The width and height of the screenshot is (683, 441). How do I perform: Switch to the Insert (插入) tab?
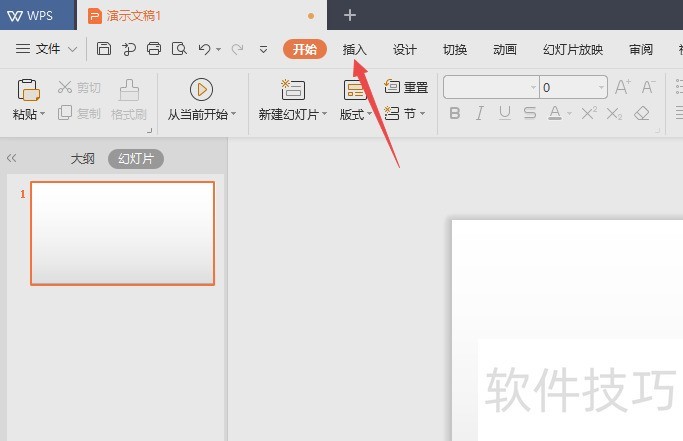355,49
